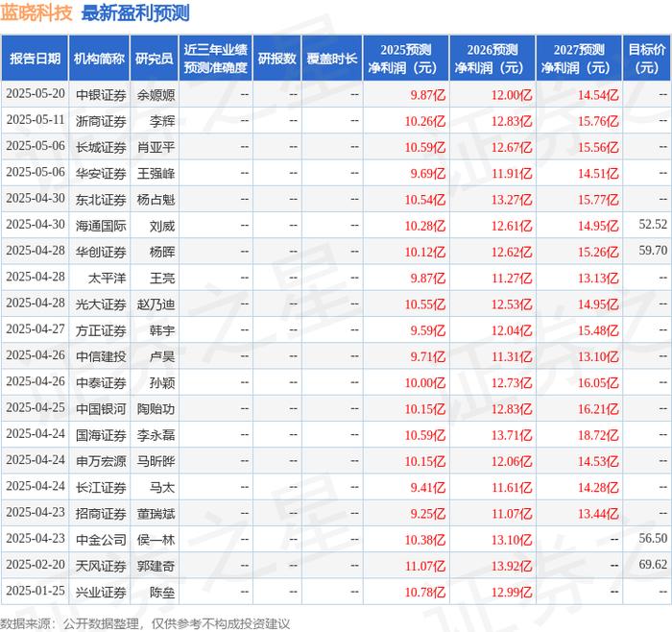Click the 方正证券 institution cell
Screen dimensions: 672x632
tap(101, 330)
